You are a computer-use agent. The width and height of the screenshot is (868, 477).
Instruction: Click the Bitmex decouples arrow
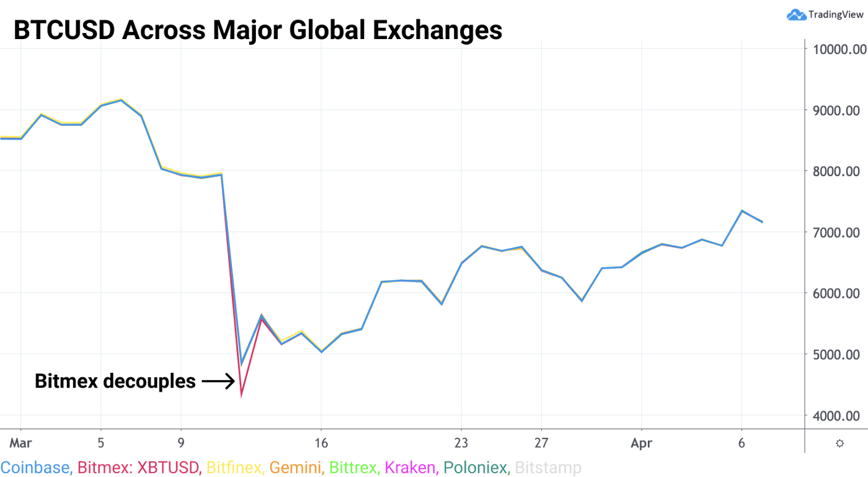point(219,381)
